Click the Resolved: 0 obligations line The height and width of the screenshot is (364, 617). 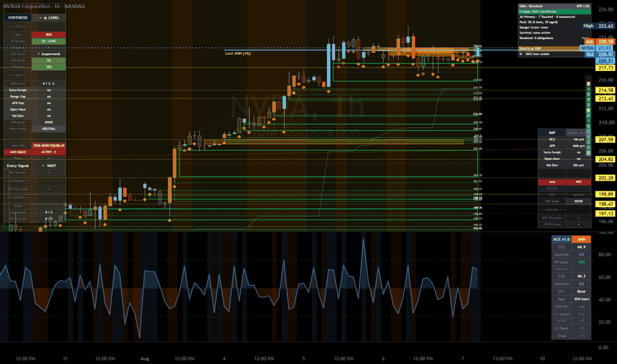(x=536, y=38)
